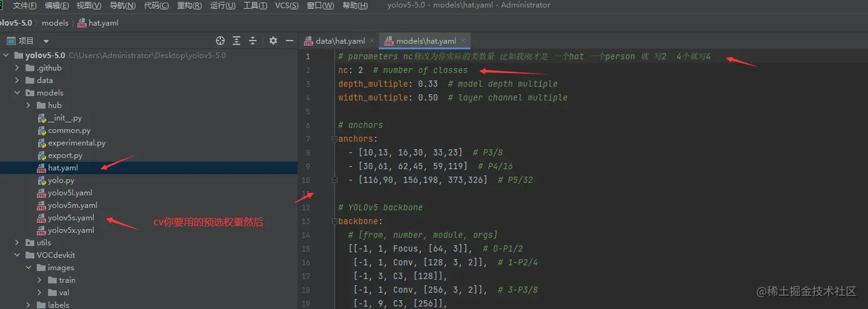The width and height of the screenshot is (868, 309).
Task: Select yolov5m.yaml in project tree
Action: pos(72,205)
